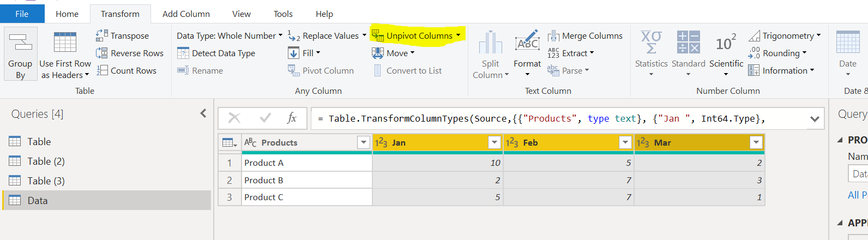Click the Count Rows icon
Viewport: 868px width, 240px height.
[101, 70]
